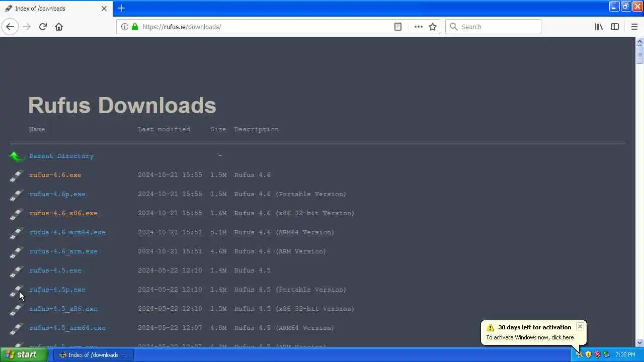Toggle Reader View icon in address bar

click(x=398, y=27)
